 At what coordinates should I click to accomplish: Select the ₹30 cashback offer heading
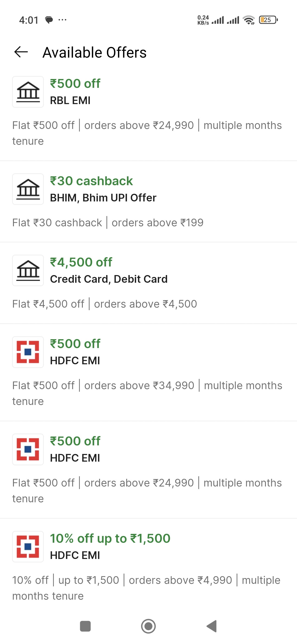(x=91, y=181)
